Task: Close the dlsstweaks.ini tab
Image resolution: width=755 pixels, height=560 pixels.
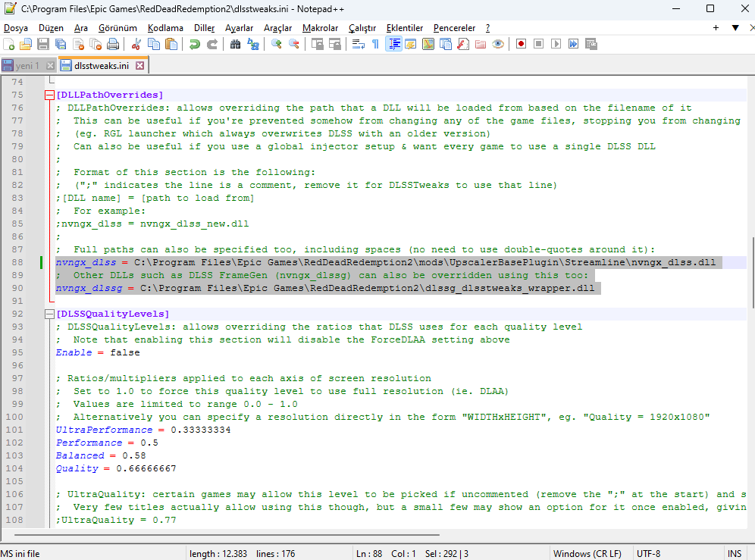Action: (x=139, y=65)
